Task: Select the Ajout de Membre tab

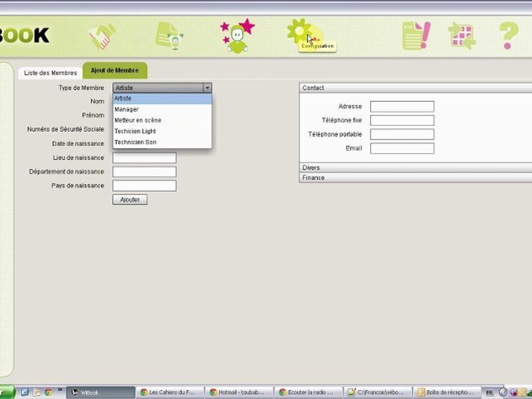Action: click(x=115, y=70)
